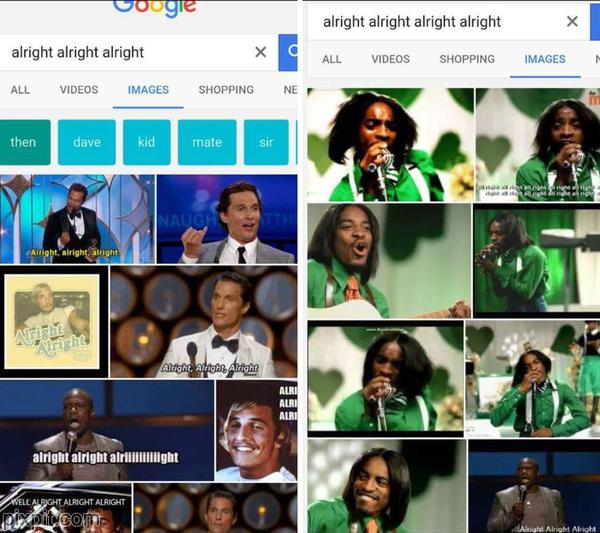Clear the left search box text
Viewport: 600px width, 533px height.
click(x=261, y=52)
